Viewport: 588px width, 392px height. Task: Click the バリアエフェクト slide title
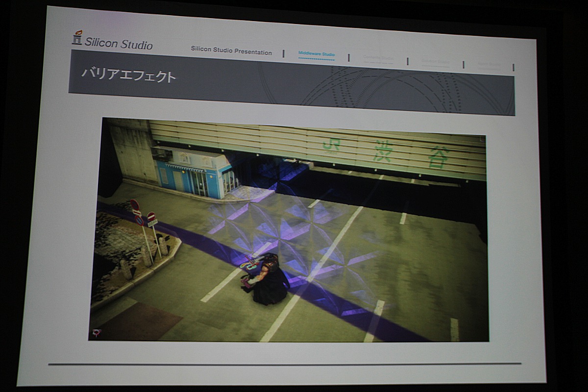click(x=129, y=75)
